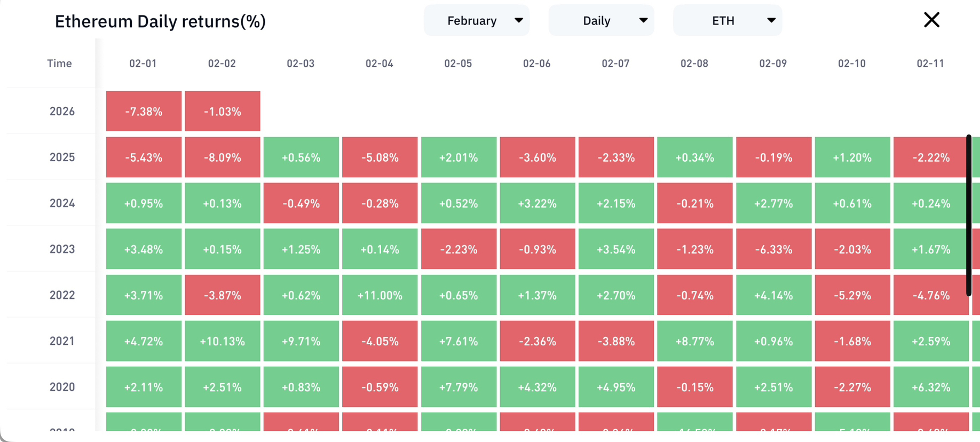Click the +3.22% cell in 2024 row
Screen dimensions: 980x442
(x=537, y=203)
